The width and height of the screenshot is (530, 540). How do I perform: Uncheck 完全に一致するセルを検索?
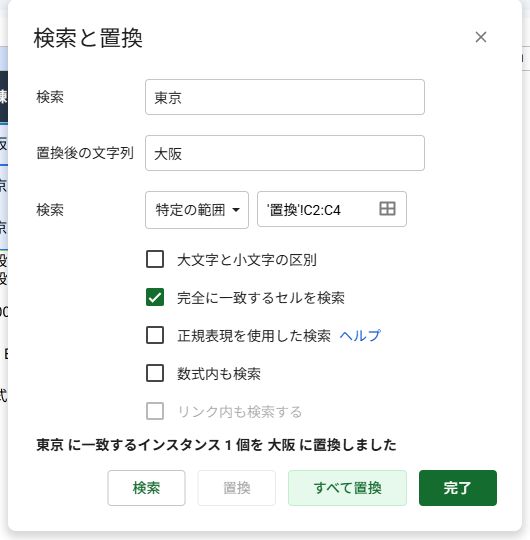(155, 297)
